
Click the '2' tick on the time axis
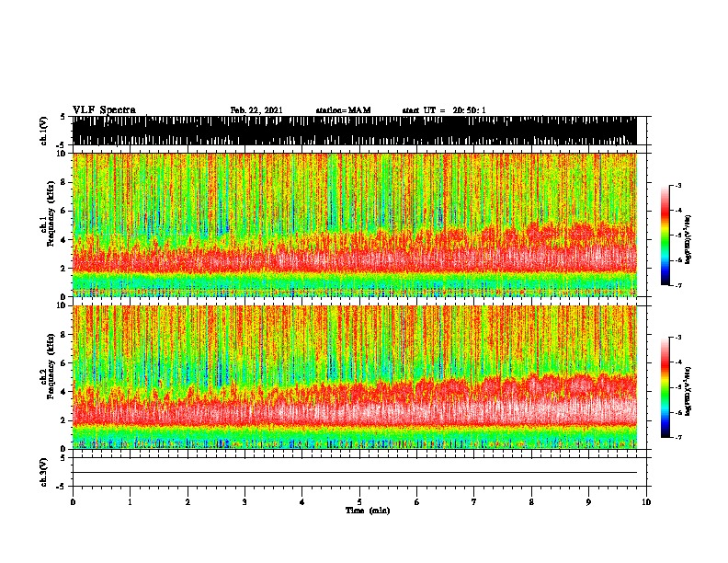188,501
